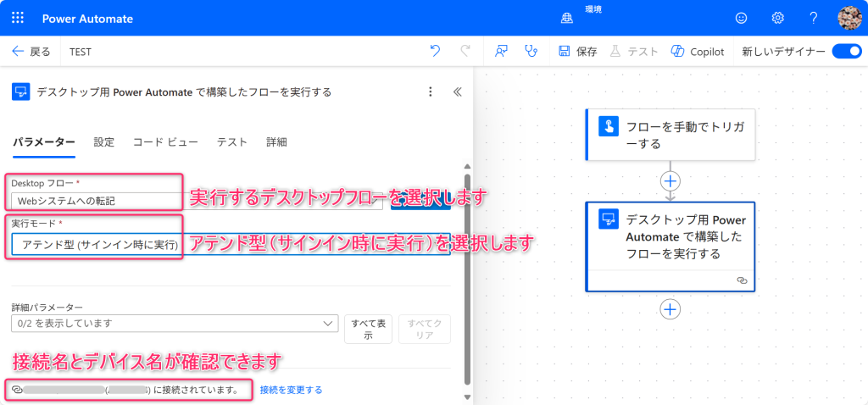Click the Power Automate title
The width and height of the screenshot is (868, 405).
[87, 19]
